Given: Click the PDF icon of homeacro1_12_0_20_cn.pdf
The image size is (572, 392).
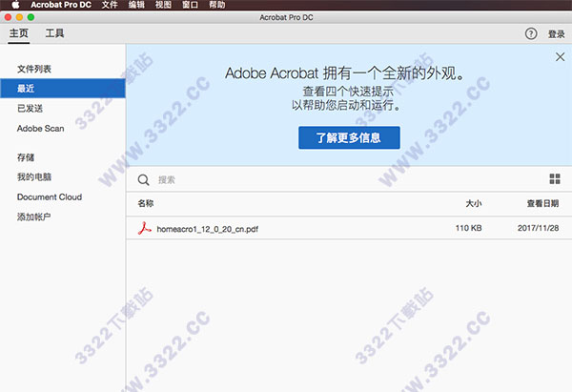Looking at the screenshot, I should [x=144, y=228].
